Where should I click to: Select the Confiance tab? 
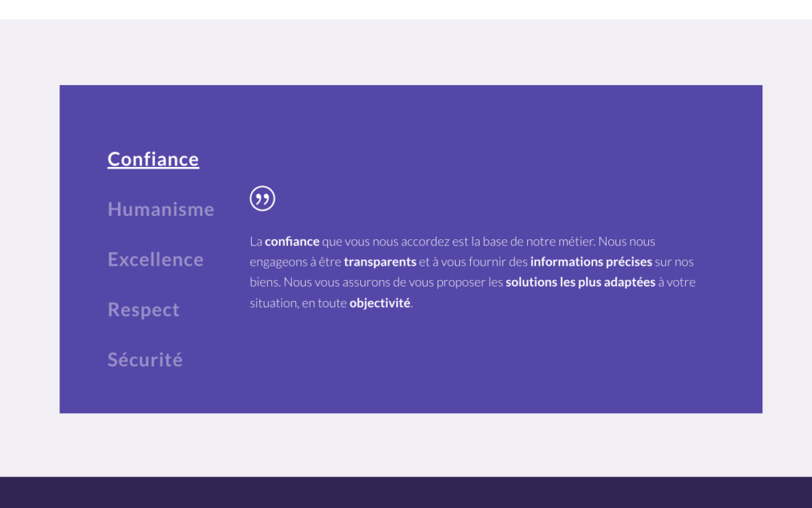[x=153, y=160]
